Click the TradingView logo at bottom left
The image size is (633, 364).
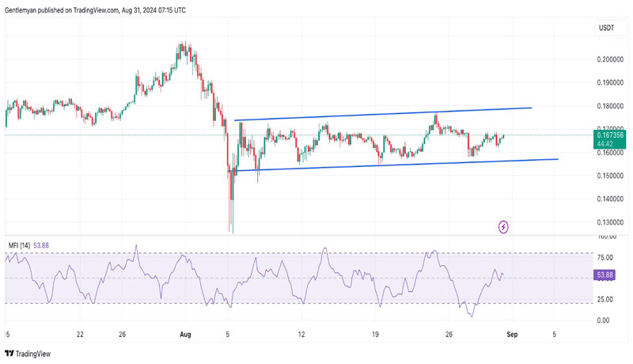click(x=28, y=354)
